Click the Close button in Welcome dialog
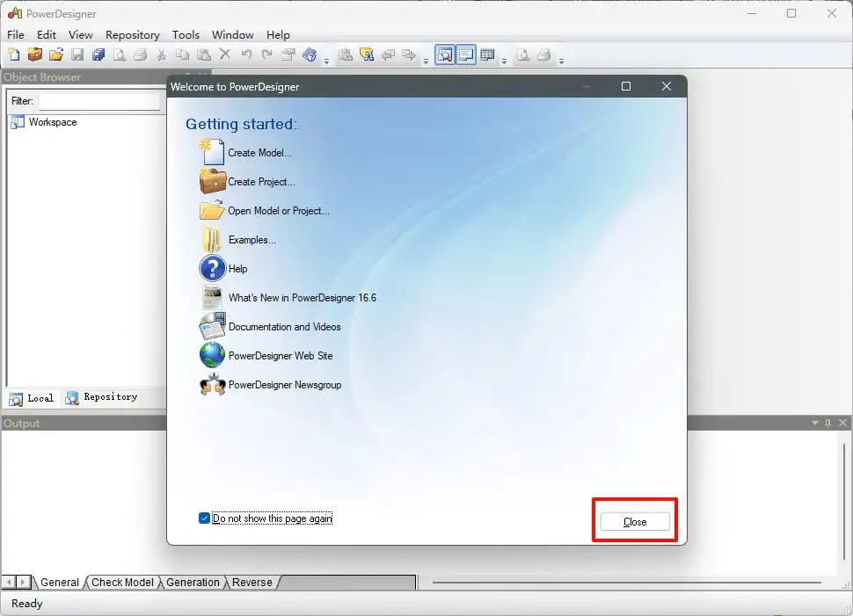The width and height of the screenshot is (853, 616). click(635, 521)
